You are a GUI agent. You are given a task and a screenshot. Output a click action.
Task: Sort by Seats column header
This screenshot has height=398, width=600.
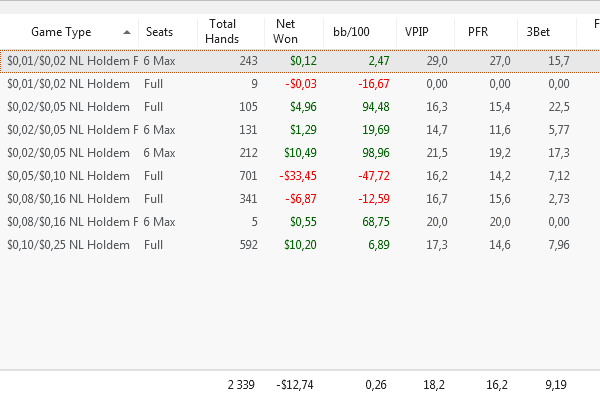pos(168,32)
